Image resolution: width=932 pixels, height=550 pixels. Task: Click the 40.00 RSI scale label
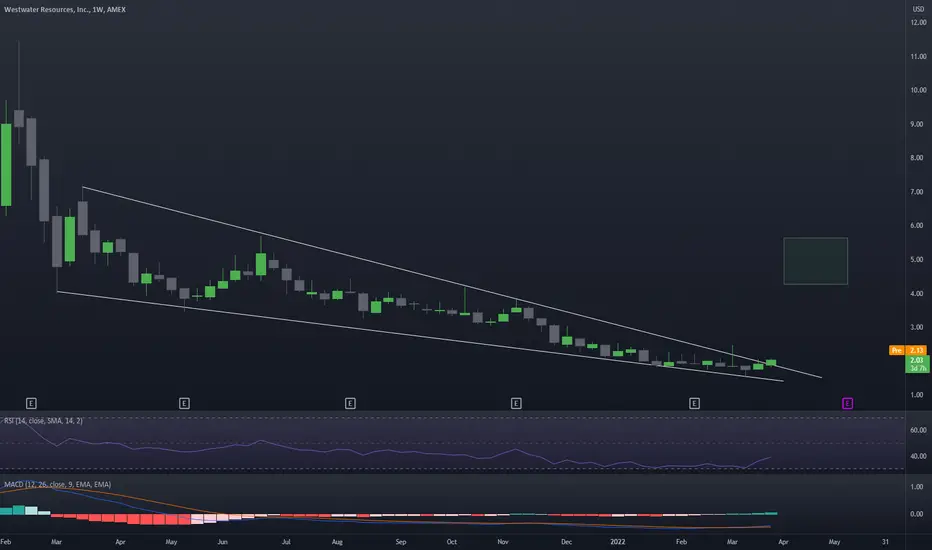pyautogui.click(x=918, y=456)
